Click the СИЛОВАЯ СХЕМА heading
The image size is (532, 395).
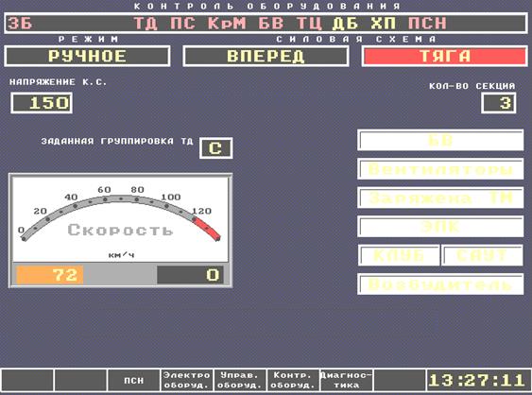coord(356,40)
